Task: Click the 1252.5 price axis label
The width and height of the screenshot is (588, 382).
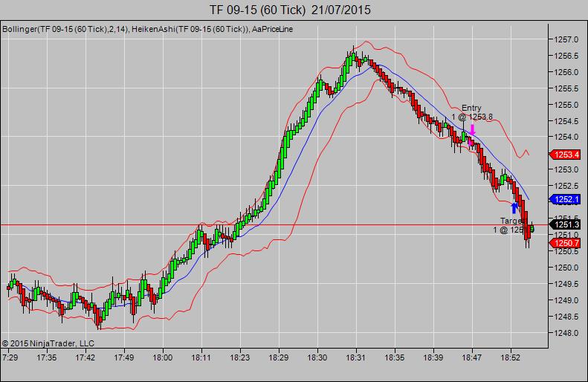Action: click(x=566, y=186)
